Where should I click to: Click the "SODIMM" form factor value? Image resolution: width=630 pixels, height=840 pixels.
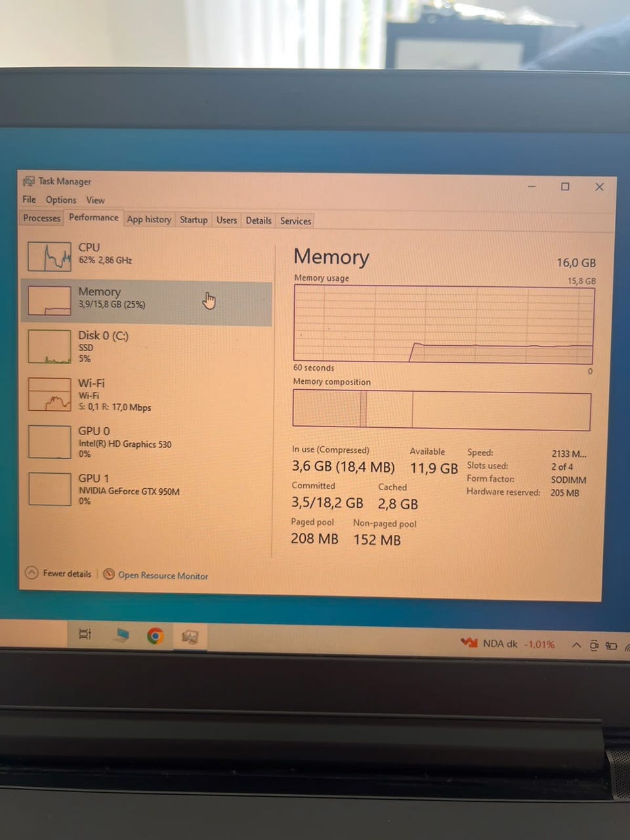[x=568, y=480]
